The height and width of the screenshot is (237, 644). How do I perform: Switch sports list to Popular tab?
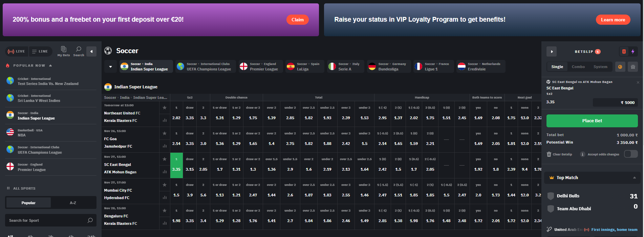pos(28,203)
